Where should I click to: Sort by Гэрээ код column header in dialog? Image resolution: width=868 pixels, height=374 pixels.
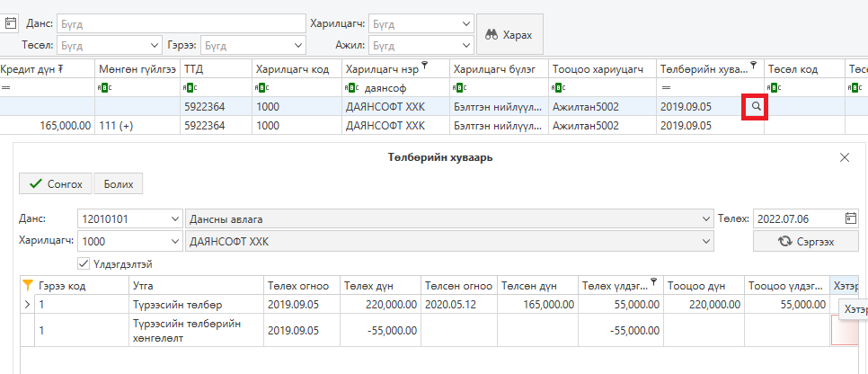[x=82, y=286]
